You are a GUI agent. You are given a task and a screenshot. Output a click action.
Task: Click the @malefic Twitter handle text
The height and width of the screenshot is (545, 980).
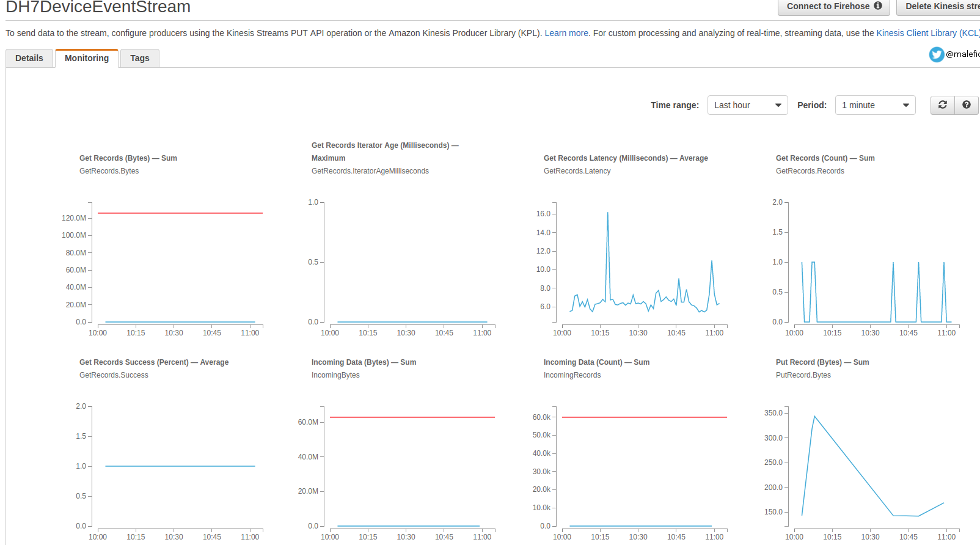click(x=963, y=54)
